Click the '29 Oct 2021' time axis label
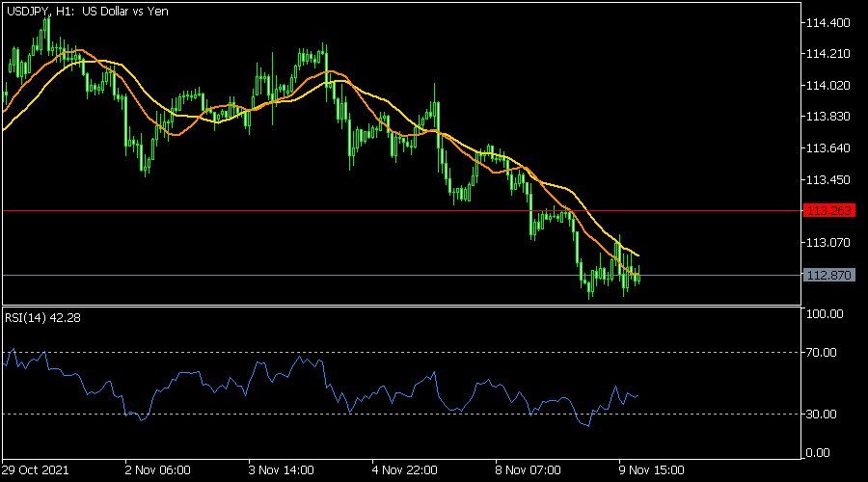 tap(36, 470)
